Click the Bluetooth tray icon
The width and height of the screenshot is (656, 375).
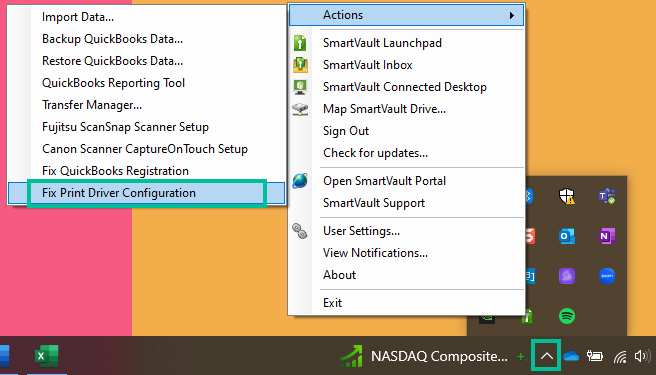[x=529, y=196]
